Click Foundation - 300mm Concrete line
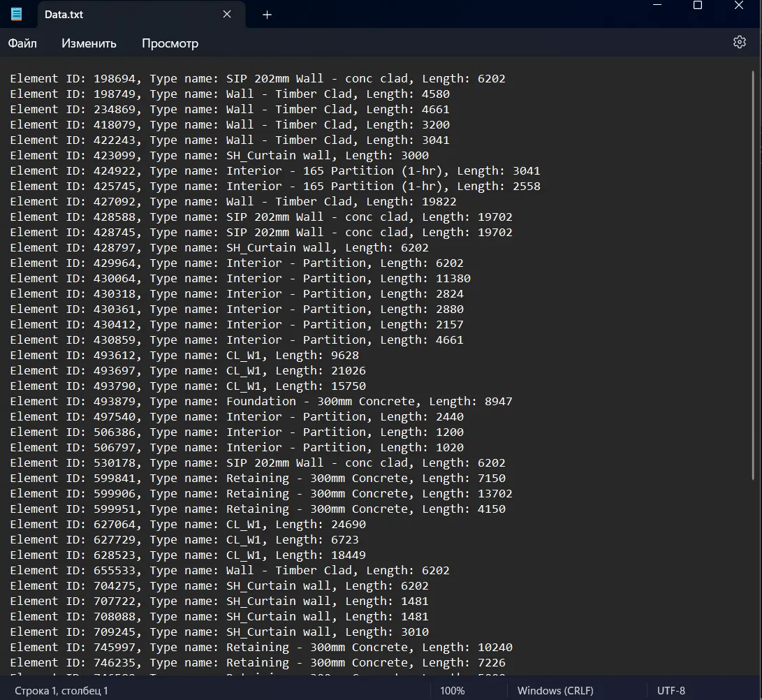The image size is (762, 700). pos(261,402)
